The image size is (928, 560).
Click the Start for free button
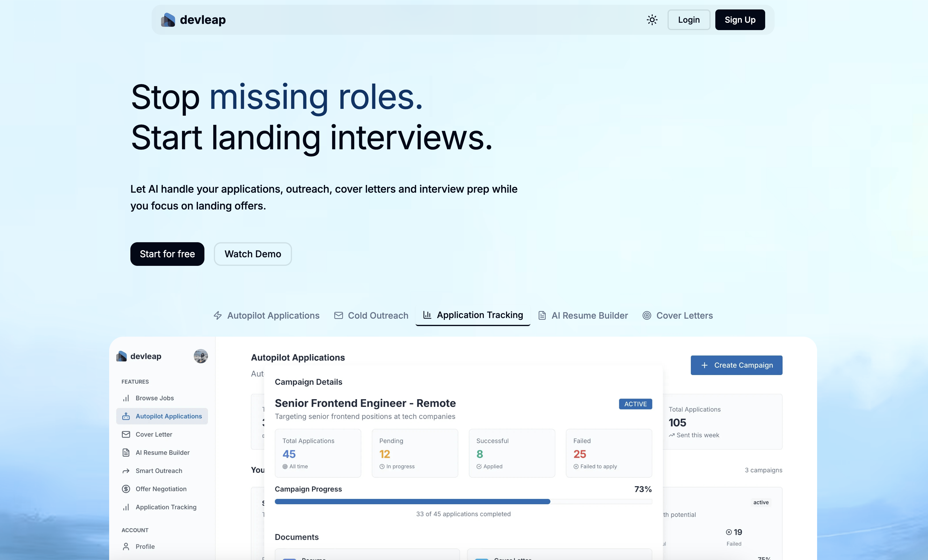pos(167,254)
